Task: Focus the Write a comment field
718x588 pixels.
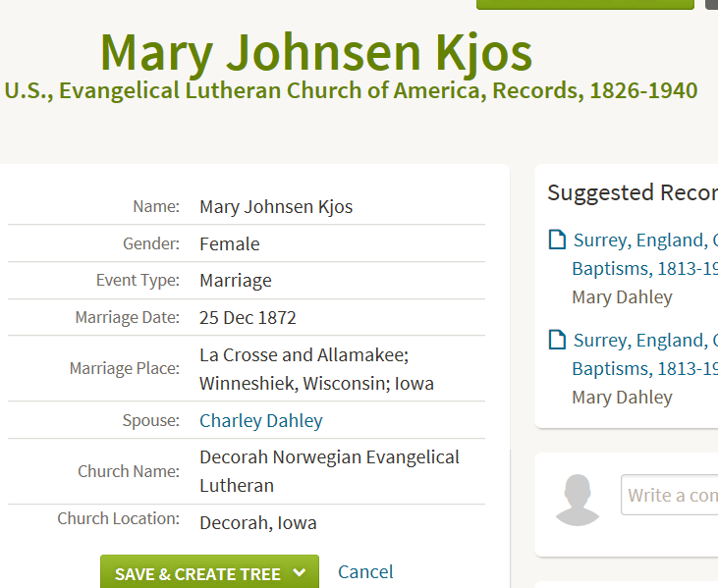Action: 670,495
